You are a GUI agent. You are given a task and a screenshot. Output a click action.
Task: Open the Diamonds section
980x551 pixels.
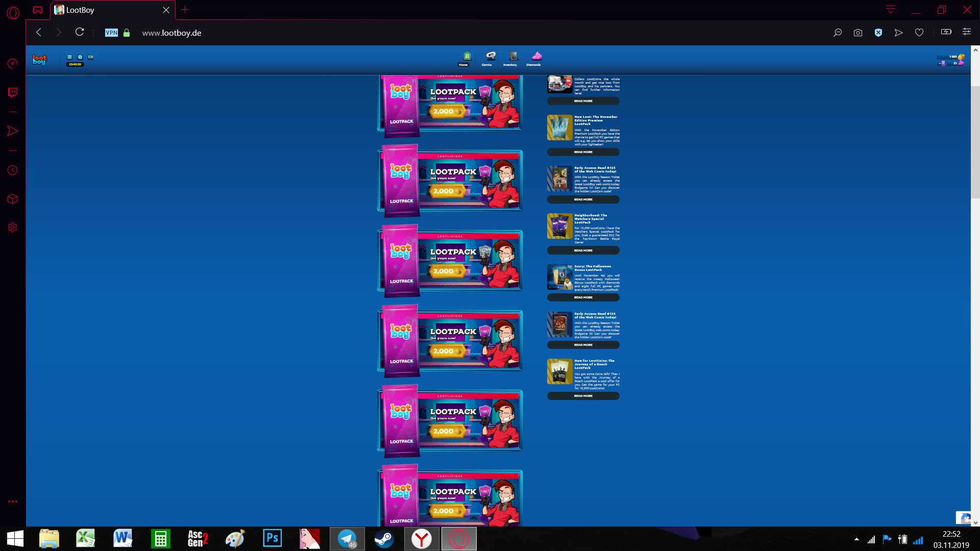click(534, 59)
